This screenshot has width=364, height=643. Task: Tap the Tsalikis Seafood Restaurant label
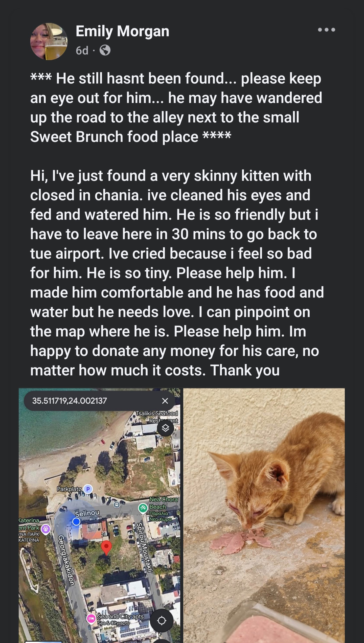pos(157,417)
